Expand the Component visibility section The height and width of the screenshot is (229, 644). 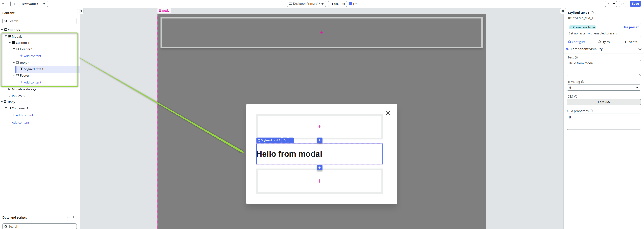[x=640, y=49]
